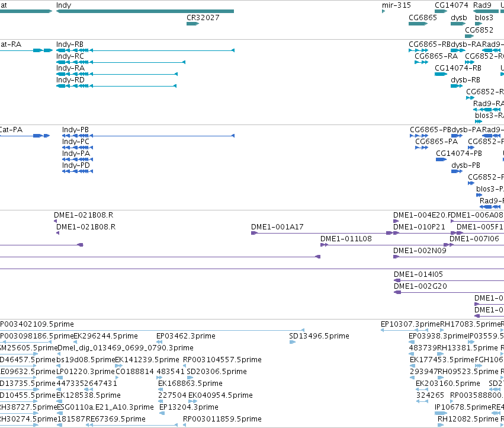Select the DME1-011L08 clone label
504x428 pixels.
point(346,239)
